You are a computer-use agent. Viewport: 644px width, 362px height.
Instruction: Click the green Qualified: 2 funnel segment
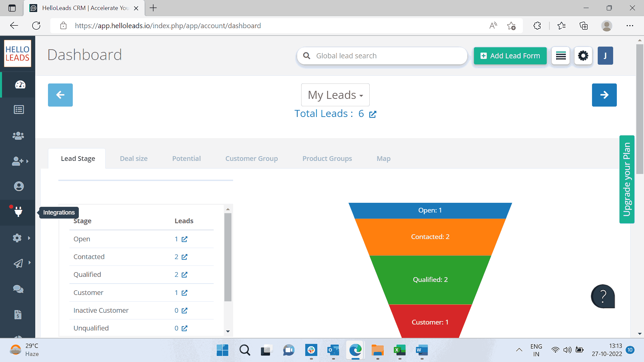(430, 280)
